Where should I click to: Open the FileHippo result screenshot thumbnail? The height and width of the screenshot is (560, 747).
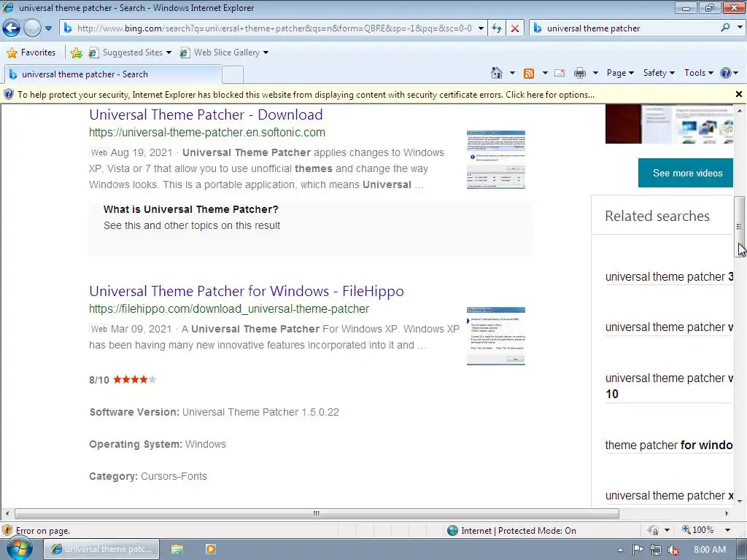click(496, 336)
